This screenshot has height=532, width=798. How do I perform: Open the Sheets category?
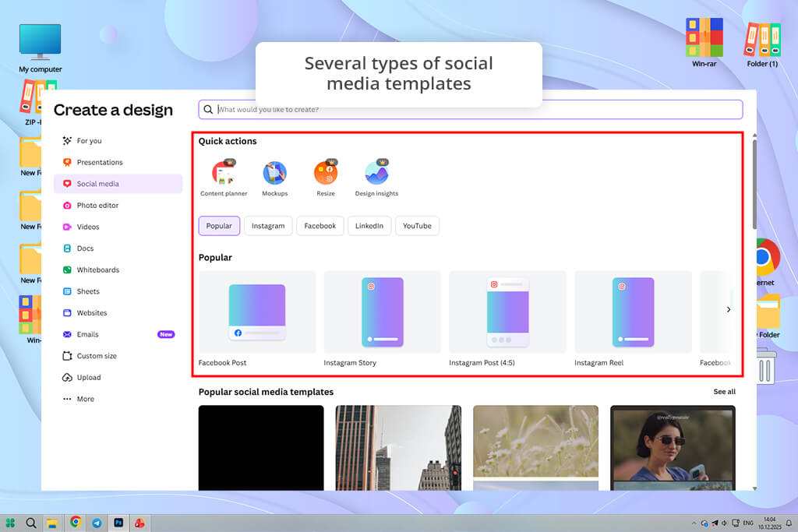pos(118,291)
